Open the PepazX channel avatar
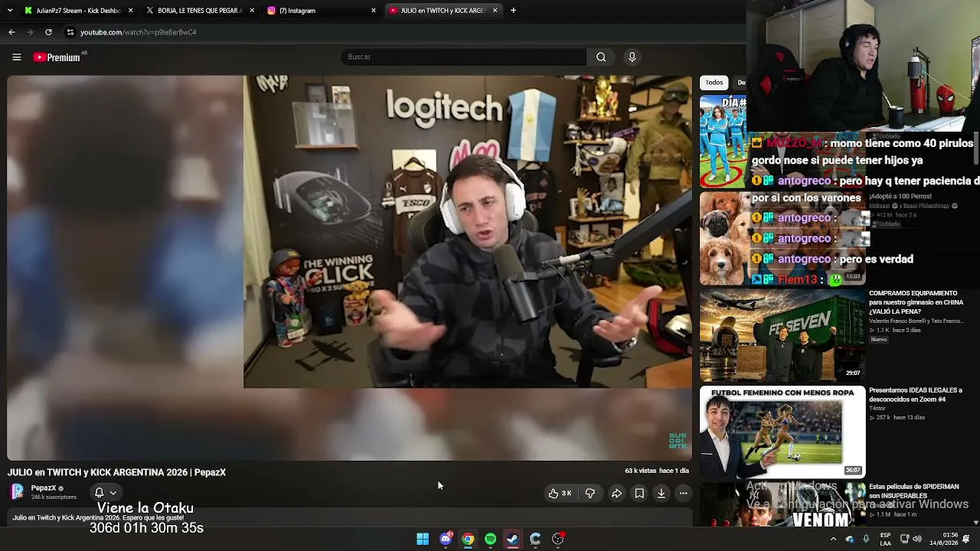The image size is (980, 551). tap(17, 492)
